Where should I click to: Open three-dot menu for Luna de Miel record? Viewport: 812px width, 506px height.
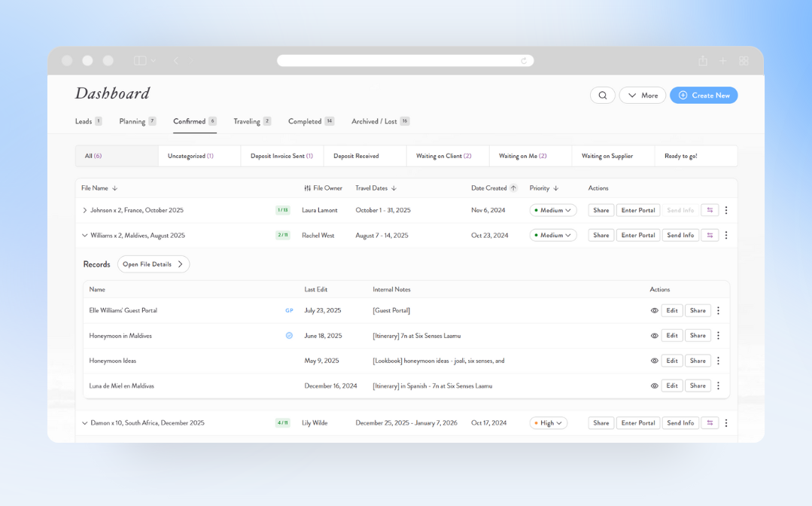click(x=718, y=386)
